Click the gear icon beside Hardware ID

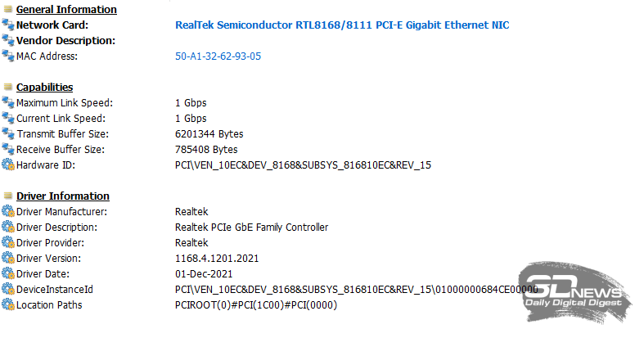click(8, 164)
